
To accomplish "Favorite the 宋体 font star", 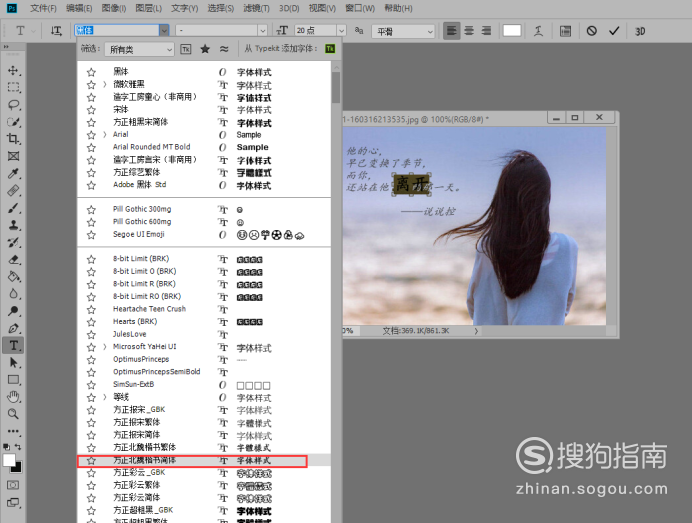I will [91, 110].
